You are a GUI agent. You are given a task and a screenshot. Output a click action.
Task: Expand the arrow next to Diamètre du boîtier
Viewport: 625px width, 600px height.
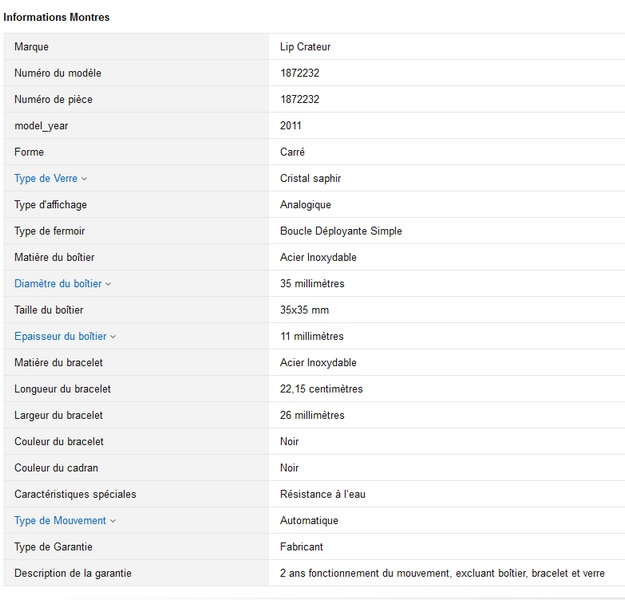108,284
